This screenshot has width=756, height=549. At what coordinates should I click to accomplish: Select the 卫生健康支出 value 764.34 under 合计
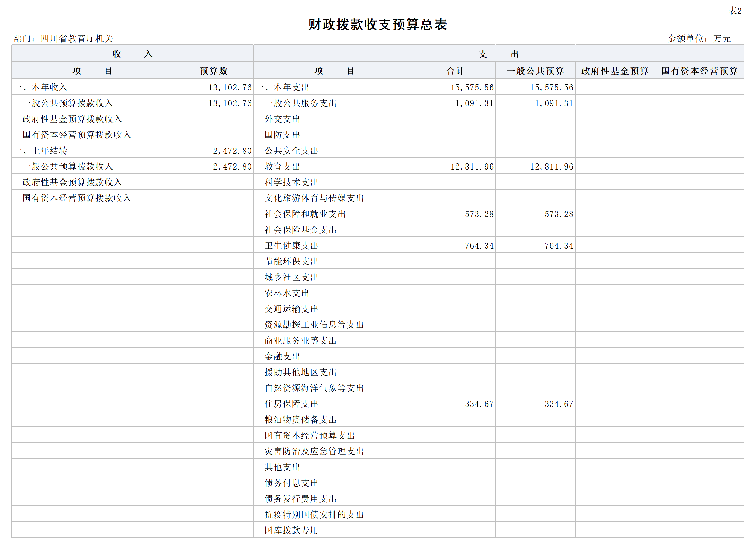(479, 246)
